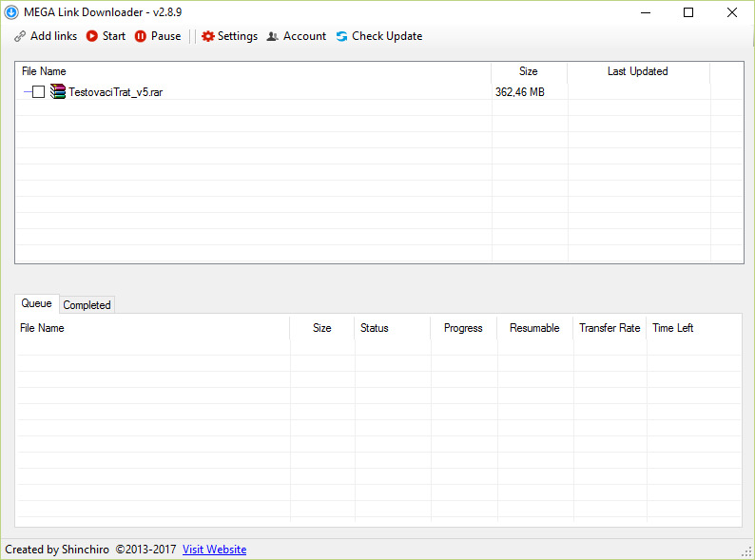Select the TestovaciTrat_v5.rar file name

tap(116, 92)
